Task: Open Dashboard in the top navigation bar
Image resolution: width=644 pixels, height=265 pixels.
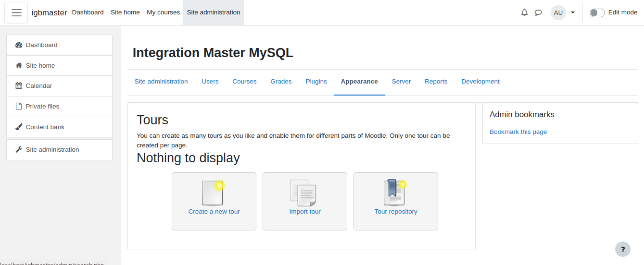Action: click(88, 12)
